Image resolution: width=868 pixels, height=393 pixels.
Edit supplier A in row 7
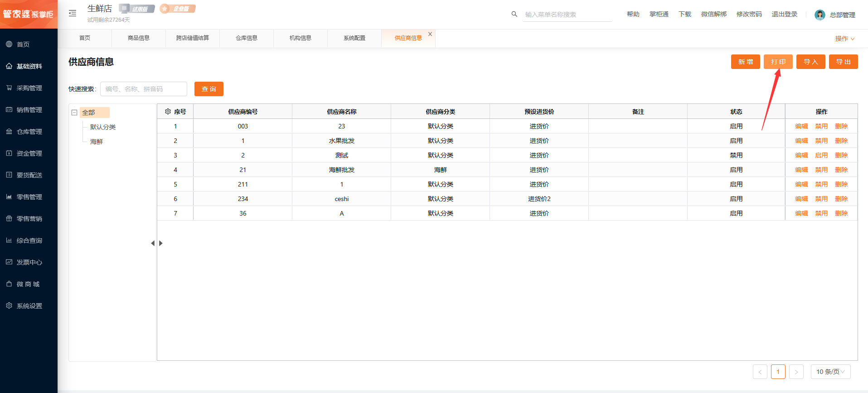point(801,213)
